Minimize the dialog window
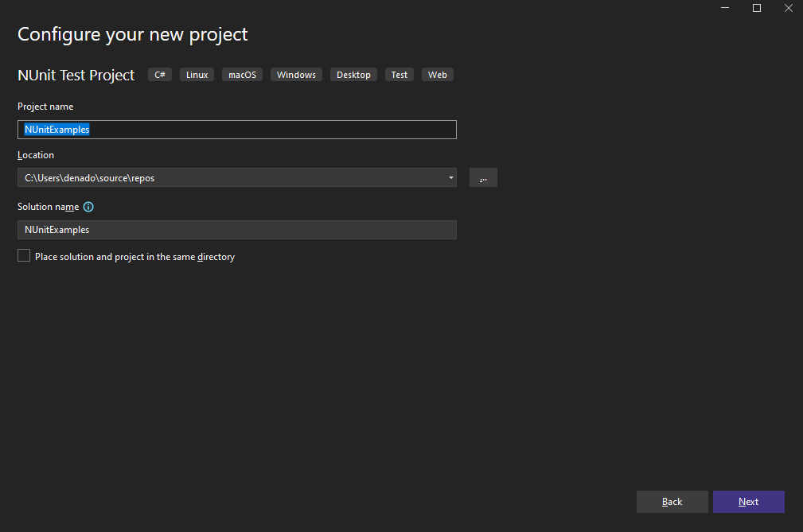The image size is (803, 532). [x=725, y=8]
